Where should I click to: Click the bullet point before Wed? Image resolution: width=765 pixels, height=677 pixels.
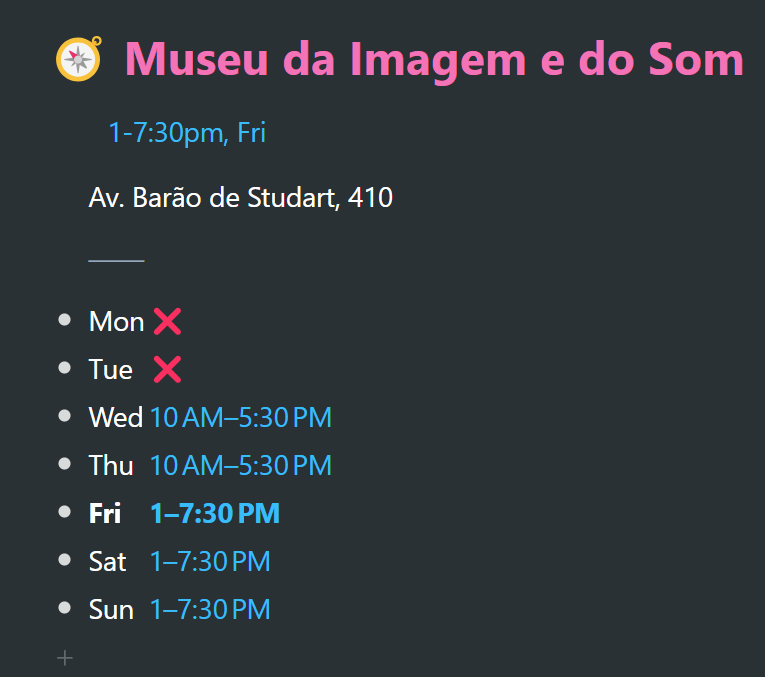[64, 416]
